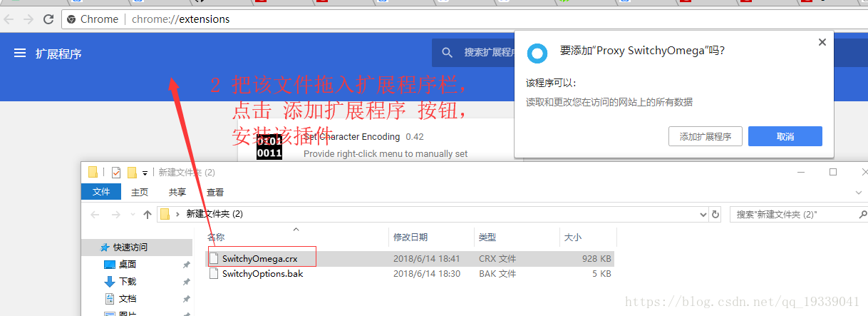Click the Set Character Encoding title

click(x=351, y=136)
